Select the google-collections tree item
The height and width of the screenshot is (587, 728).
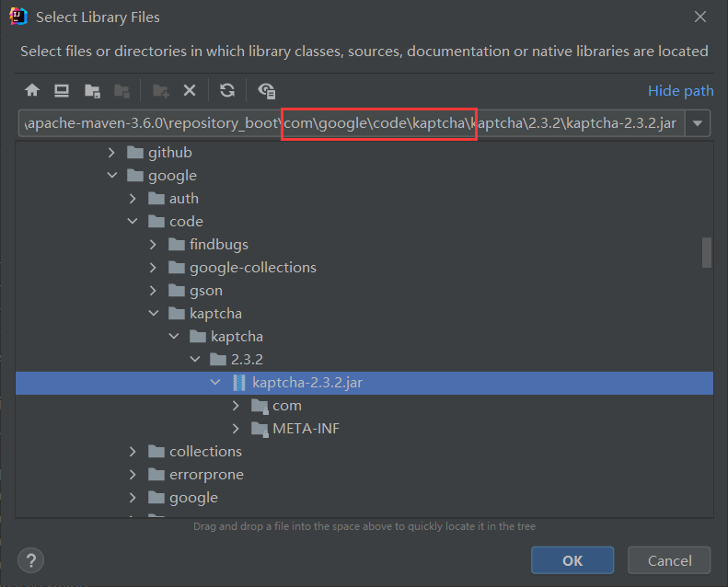click(x=253, y=268)
